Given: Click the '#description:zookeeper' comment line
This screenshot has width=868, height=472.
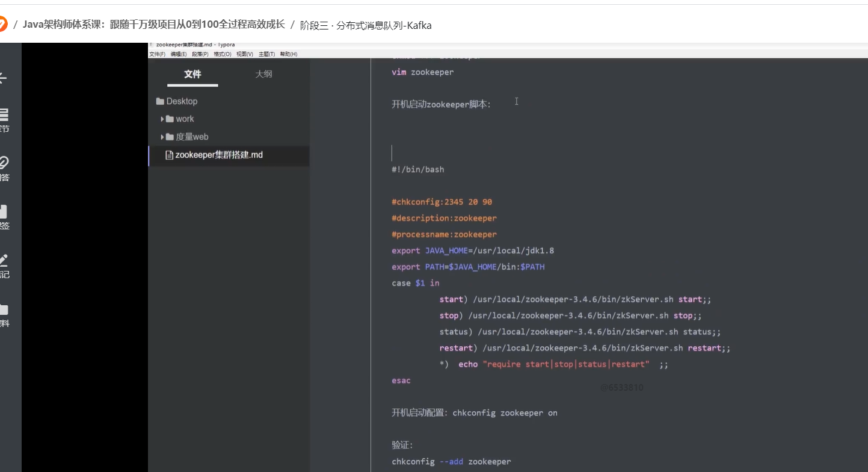Looking at the screenshot, I should tap(444, 219).
